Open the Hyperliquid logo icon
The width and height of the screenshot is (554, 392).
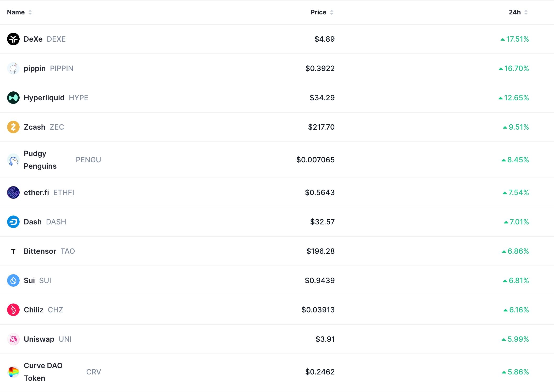click(x=13, y=98)
